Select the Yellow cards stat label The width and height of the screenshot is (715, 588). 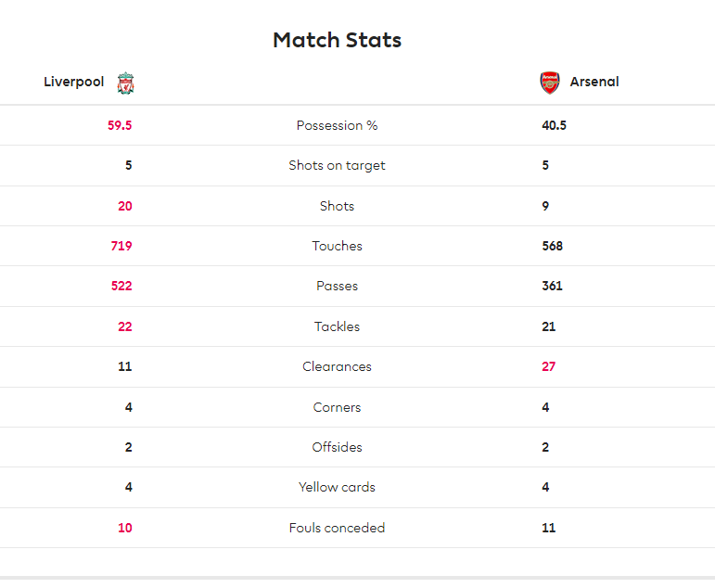337,487
